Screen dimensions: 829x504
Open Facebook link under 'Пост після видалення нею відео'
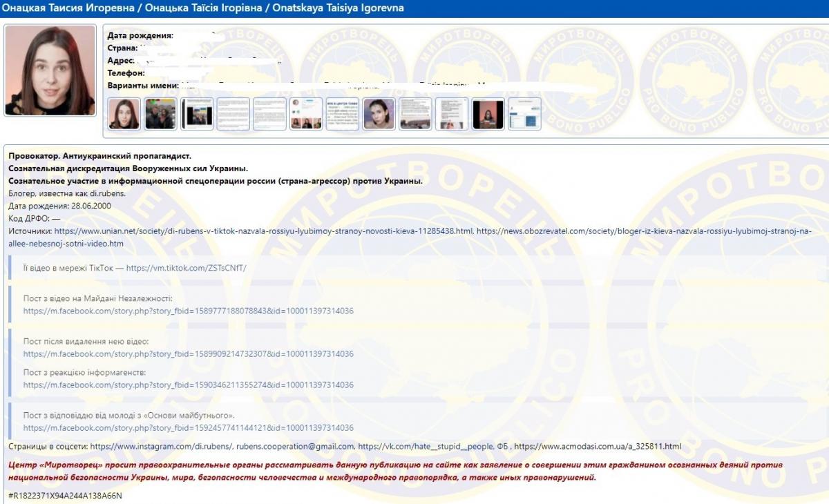[188, 354]
